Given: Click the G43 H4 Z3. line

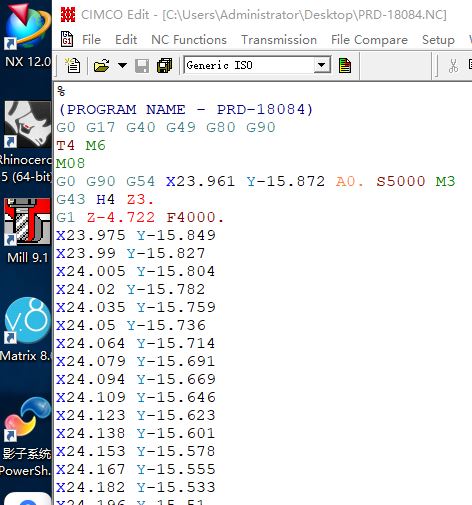Looking at the screenshot, I should [105, 199].
